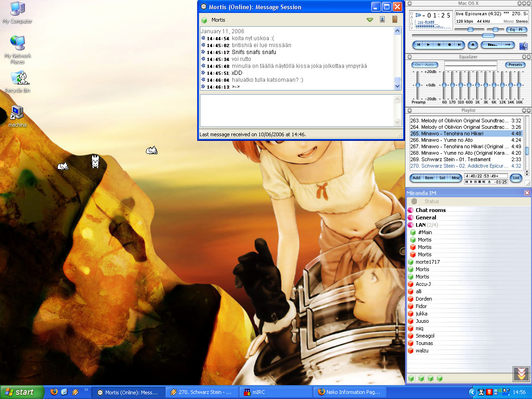Stop playback in Winamp main controls
Image resolution: width=532 pixels, height=399 pixels.
(449, 44)
